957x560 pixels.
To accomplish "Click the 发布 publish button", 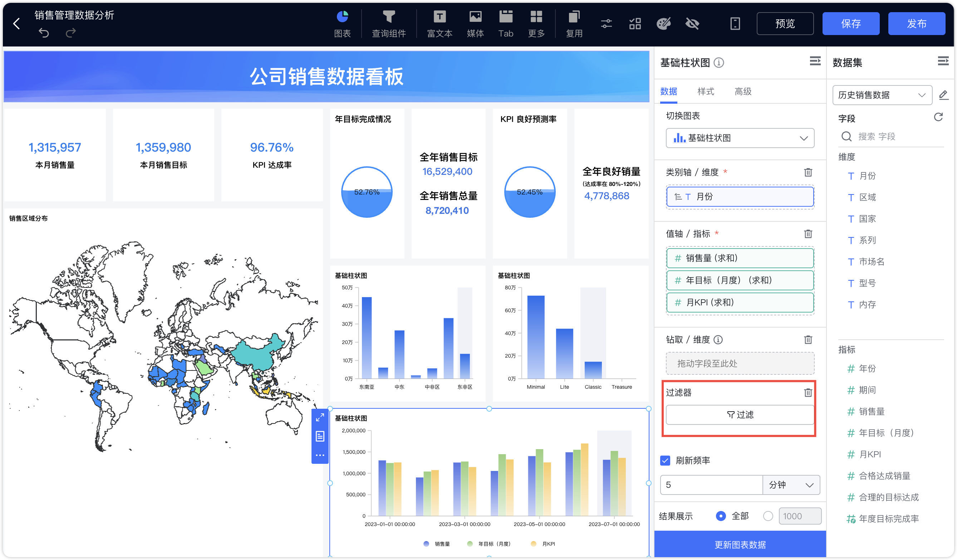I will pyautogui.click(x=916, y=24).
